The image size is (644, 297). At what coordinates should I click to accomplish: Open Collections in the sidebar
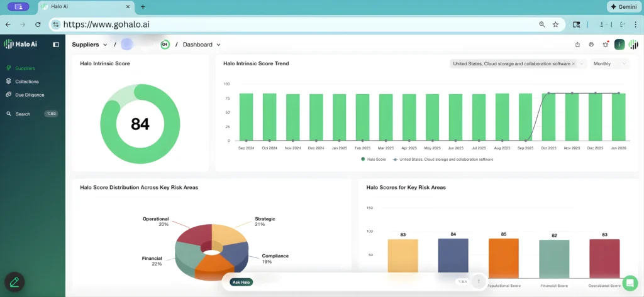coord(26,82)
